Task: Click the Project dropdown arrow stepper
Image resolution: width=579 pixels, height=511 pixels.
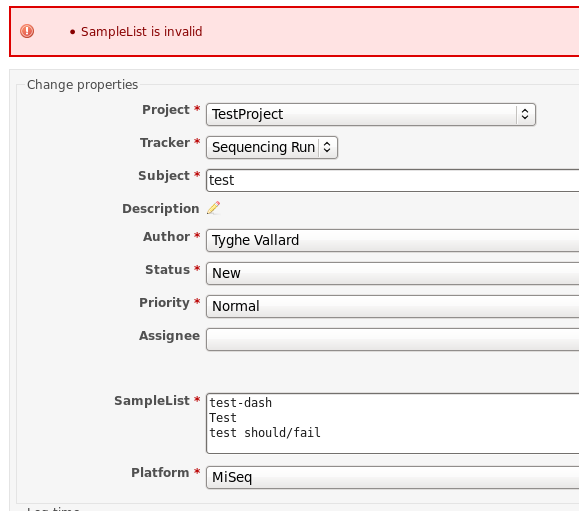Action: pos(525,114)
